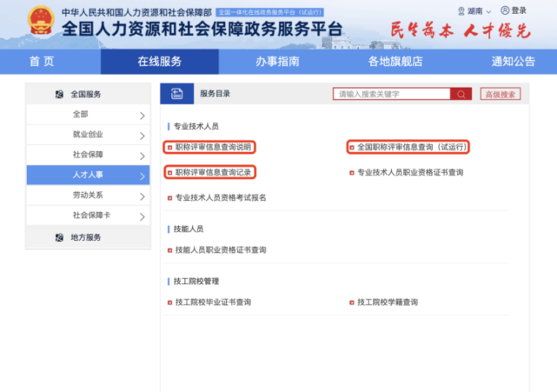This screenshot has height=392, width=557.
Task: Select 社会保障卡 in the sidebar
Action: (x=91, y=216)
